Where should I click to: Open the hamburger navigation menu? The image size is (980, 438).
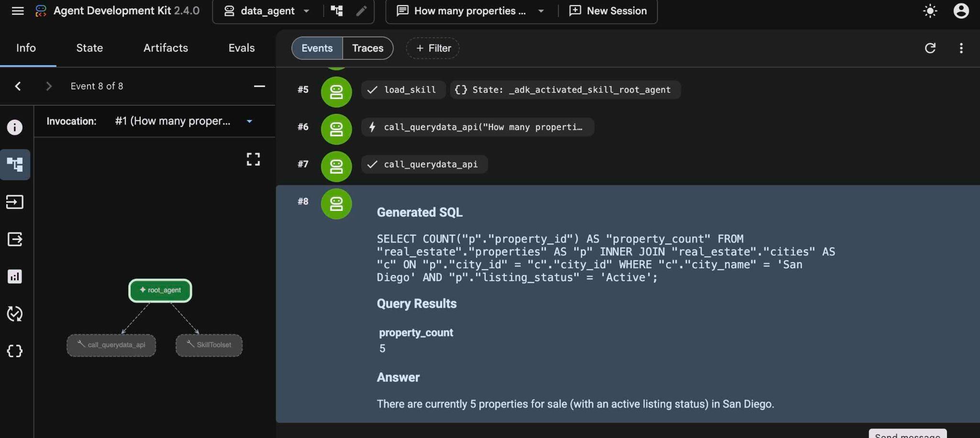coord(18,11)
